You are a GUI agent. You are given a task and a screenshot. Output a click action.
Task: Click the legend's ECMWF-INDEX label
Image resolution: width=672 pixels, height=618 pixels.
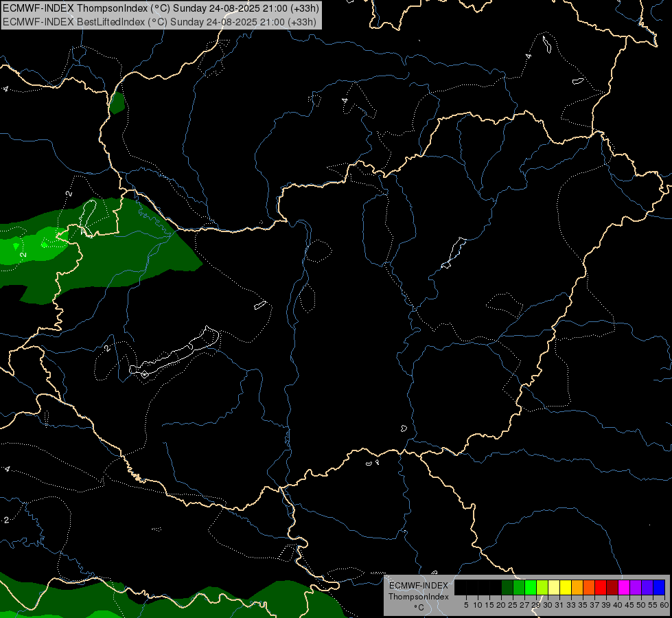419,586
